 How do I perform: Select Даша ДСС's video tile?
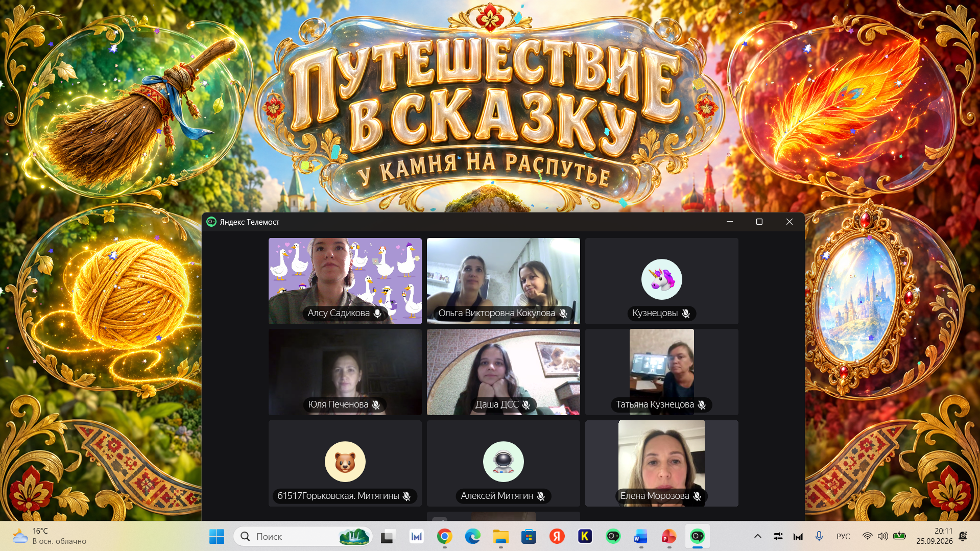coord(504,372)
